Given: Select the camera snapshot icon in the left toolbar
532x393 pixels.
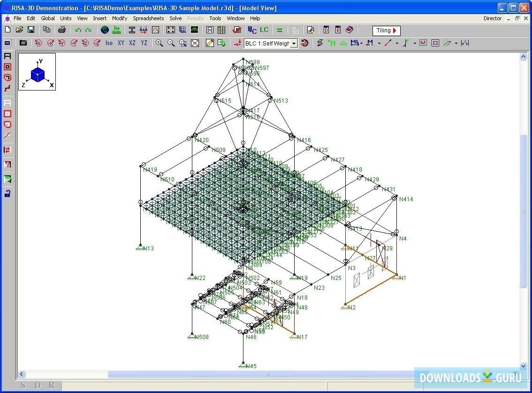Looking at the screenshot, I should 23,43.
